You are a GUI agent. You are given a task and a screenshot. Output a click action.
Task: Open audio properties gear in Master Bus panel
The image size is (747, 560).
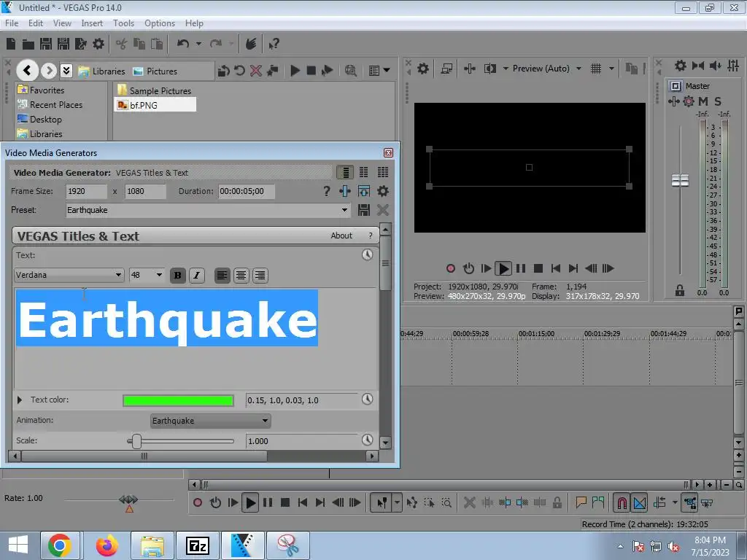[681, 66]
